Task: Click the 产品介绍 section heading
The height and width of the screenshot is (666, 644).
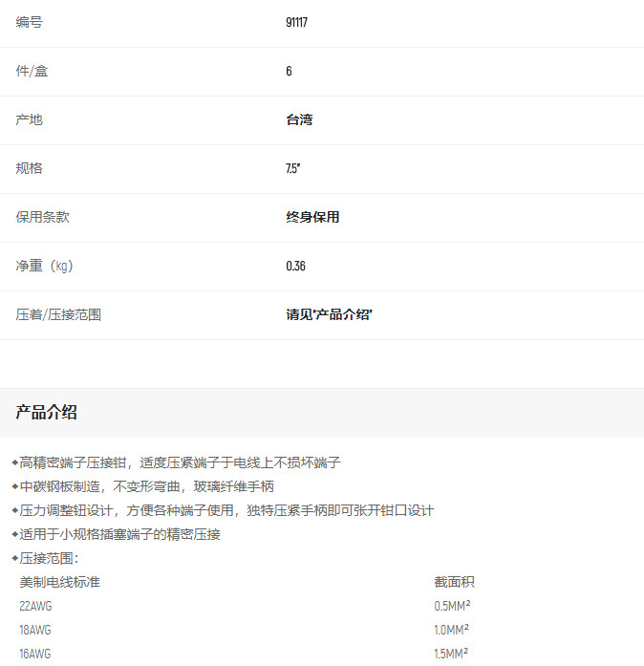Action: pyautogui.click(x=46, y=413)
